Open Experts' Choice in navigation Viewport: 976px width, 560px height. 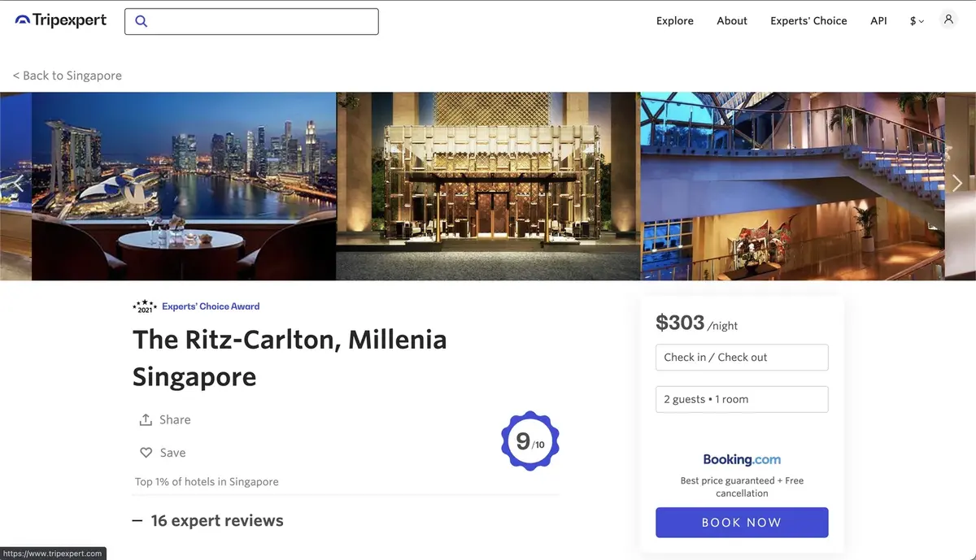click(808, 21)
